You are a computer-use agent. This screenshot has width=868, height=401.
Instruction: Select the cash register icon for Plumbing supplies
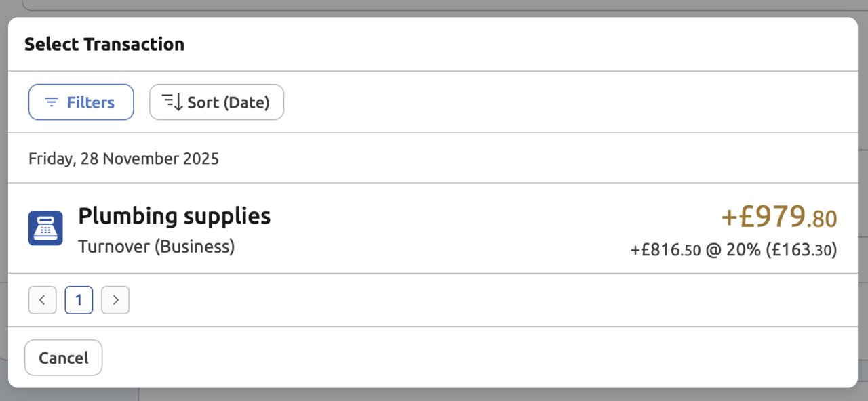[45, 228]
